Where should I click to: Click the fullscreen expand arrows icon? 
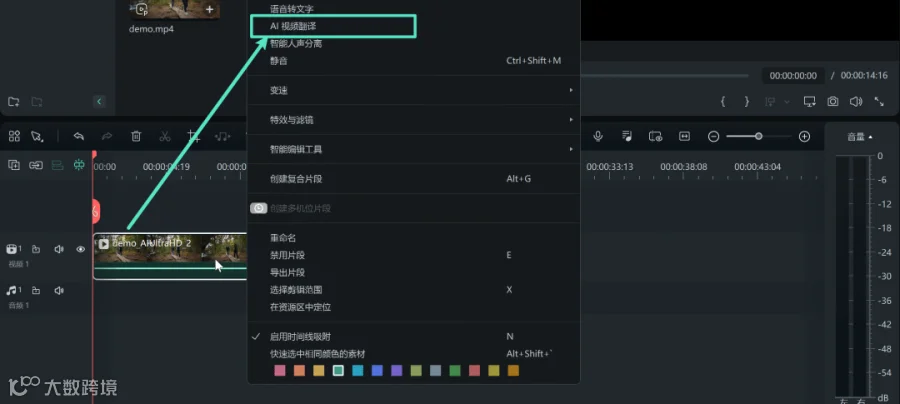pyautogui.click(x=879, y=102)
